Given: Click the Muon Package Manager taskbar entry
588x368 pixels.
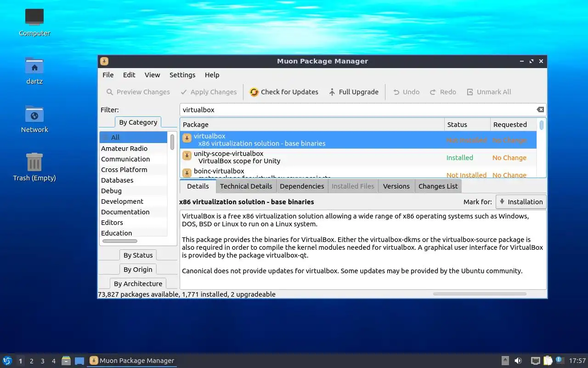Looking at the screenshot, I should point(132,361).
